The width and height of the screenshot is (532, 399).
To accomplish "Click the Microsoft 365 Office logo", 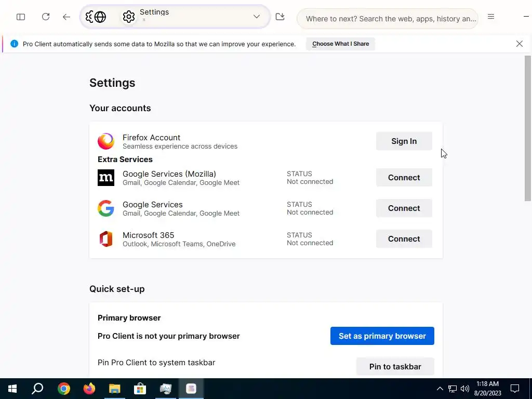I will [x=106, y=239].
